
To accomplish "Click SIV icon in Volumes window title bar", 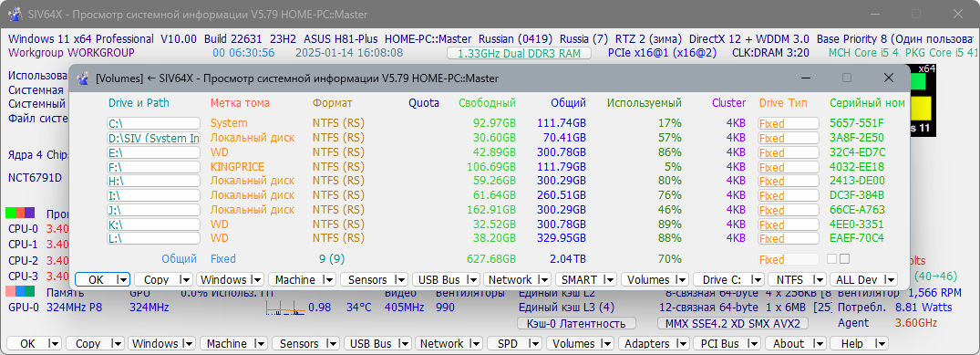I will click(82, 78).
